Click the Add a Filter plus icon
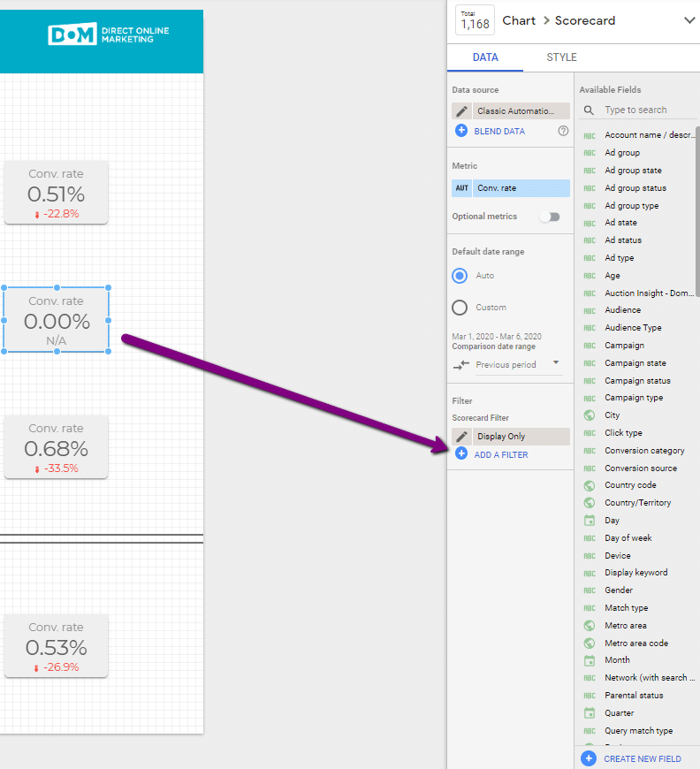 (x=461, y=453)
